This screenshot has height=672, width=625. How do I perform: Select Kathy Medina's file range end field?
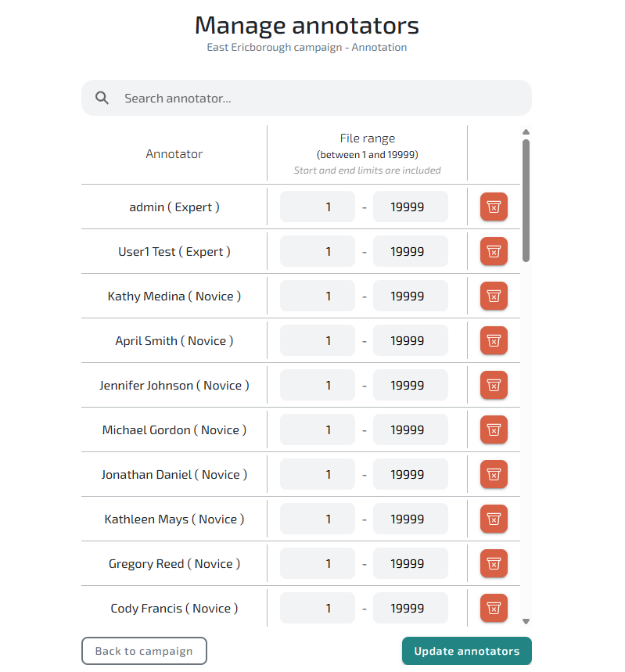coord(410,296)
